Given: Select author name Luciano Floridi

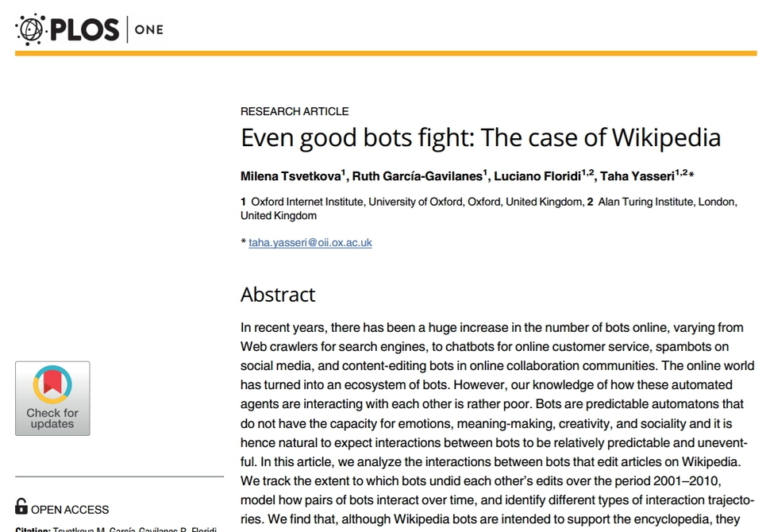Looking at the screenshot, I should pyautogui.click(x=537, y=176).
